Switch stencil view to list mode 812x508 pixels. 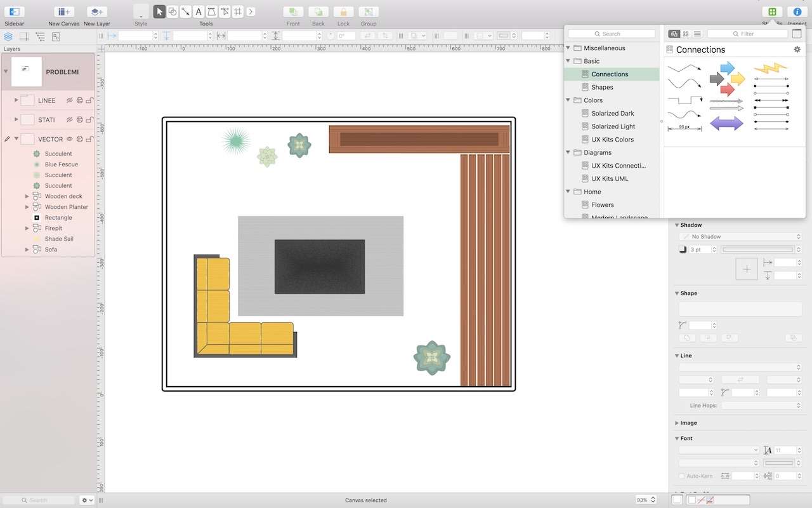[697, 34]
